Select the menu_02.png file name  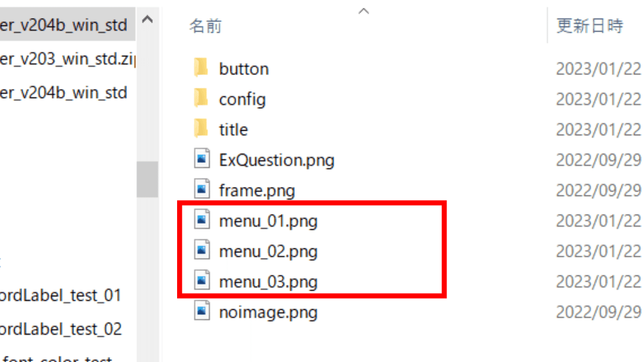268,252
